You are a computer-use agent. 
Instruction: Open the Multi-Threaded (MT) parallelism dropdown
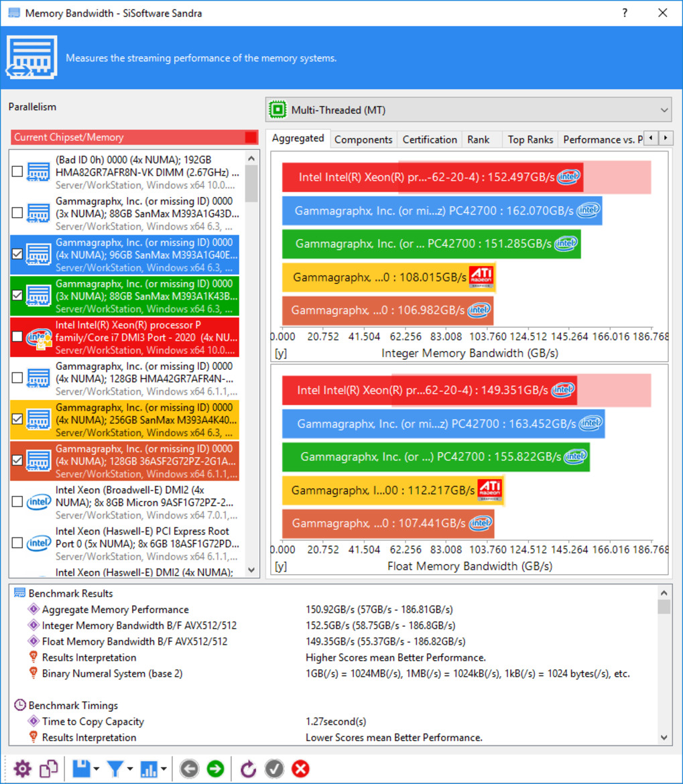pyautogui.click(x=469, y=109)
